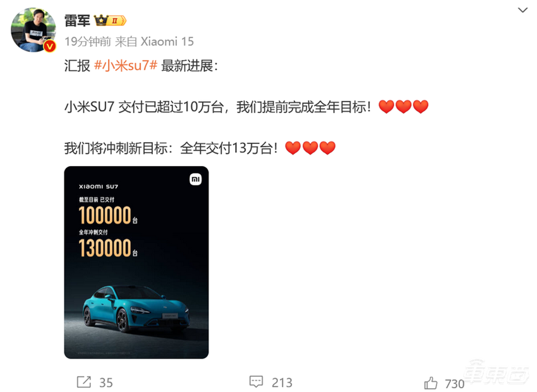Open Lei Jun's profile avatar

tap(33, 30)
